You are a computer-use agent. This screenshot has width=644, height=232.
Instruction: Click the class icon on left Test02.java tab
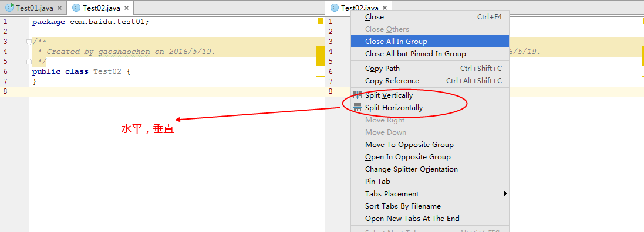click(x=76, y=8)
